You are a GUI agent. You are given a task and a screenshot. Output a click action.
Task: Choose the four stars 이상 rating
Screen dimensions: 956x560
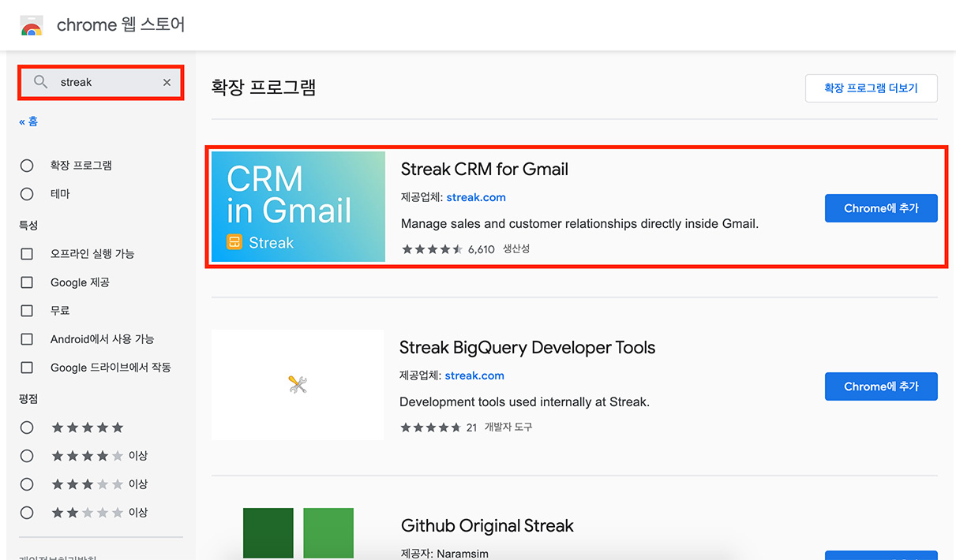point(27,456)
